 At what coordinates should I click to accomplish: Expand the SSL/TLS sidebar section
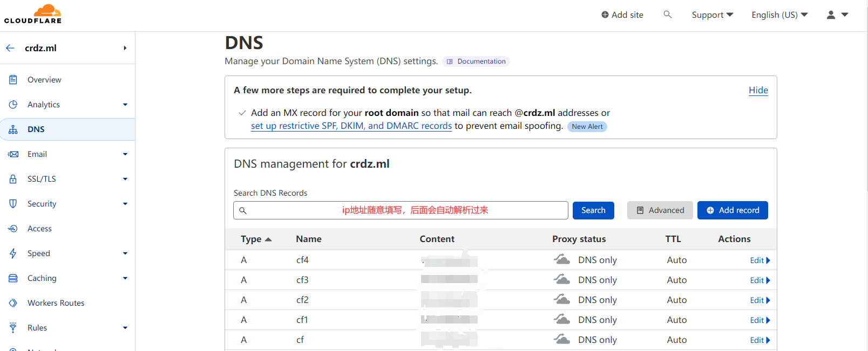coord(125,179)
